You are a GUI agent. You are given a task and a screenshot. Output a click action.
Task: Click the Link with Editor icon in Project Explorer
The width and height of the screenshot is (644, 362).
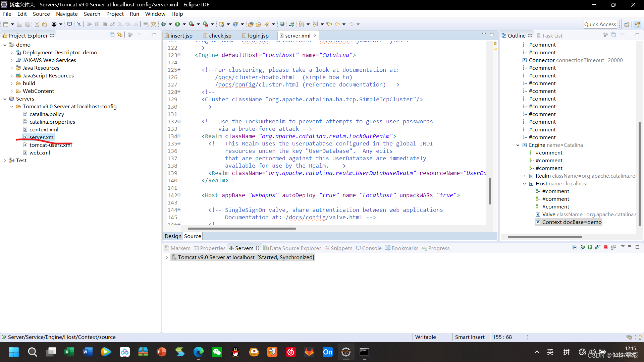click(120, 35)
